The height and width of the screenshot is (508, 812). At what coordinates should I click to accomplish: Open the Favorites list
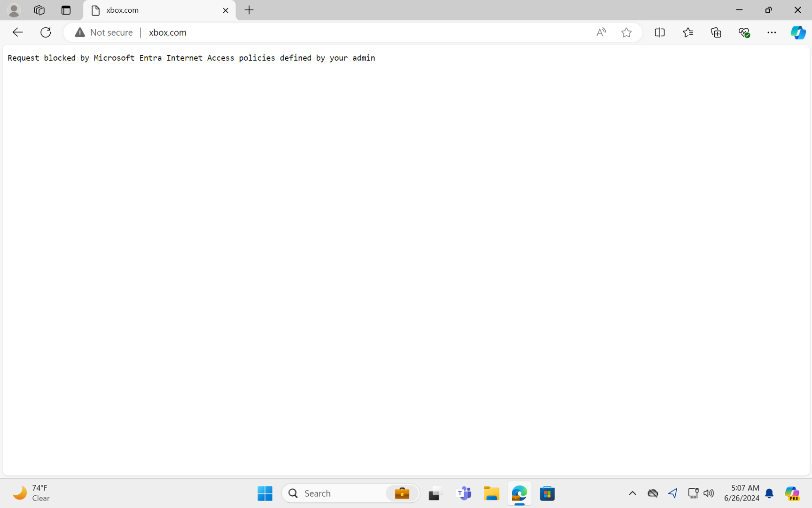688,32
